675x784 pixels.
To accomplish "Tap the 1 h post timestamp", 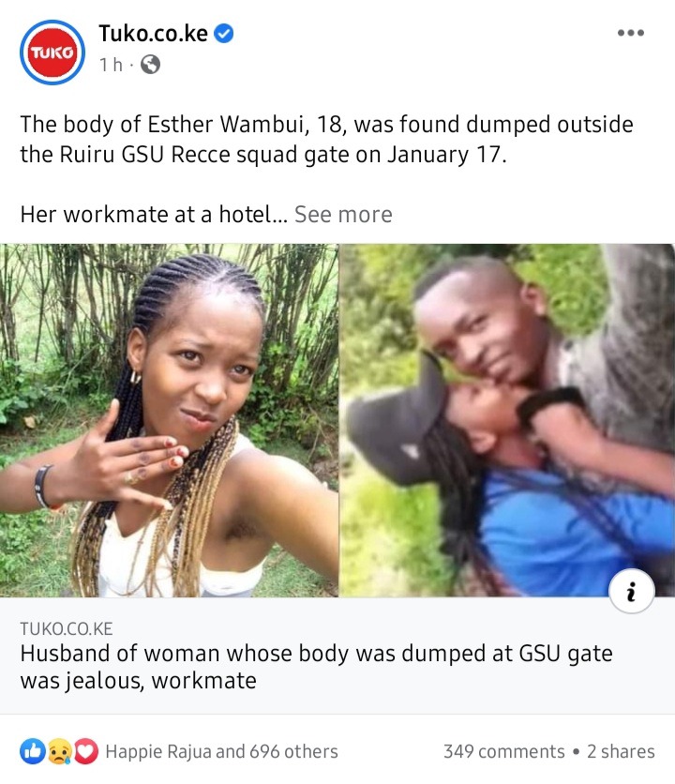I will point(111,65).
